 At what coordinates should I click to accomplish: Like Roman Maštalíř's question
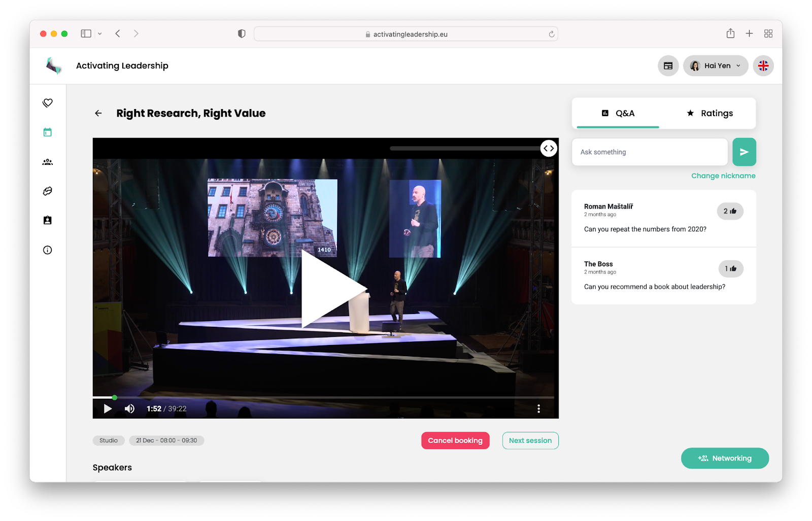click(x=730, y=211)
